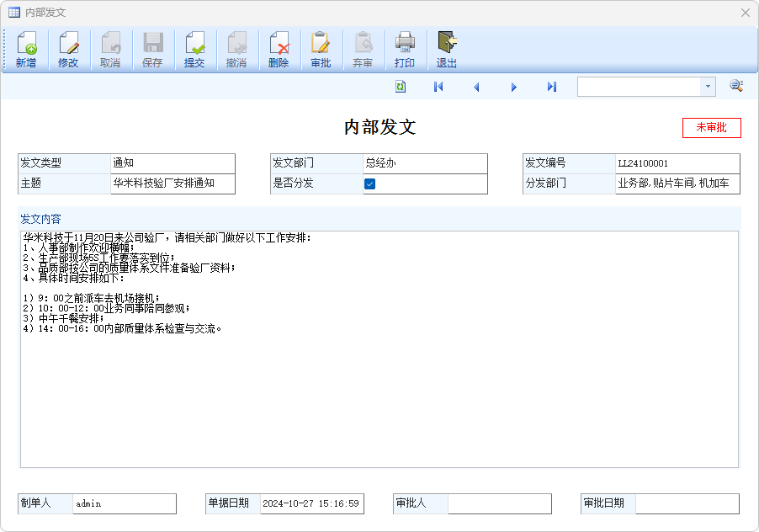
Task: Click the 单据日期 field 2024-10-27
Action: point(311,504)
